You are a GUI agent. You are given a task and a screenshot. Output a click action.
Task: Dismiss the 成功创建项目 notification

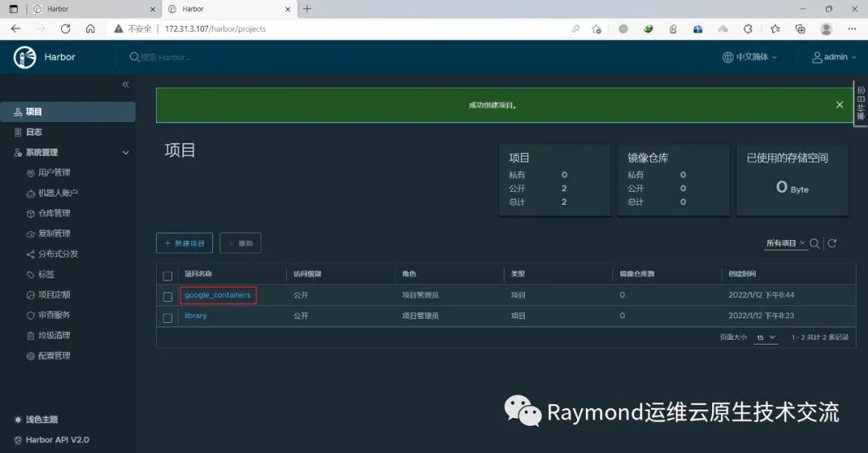click(840, 104)
